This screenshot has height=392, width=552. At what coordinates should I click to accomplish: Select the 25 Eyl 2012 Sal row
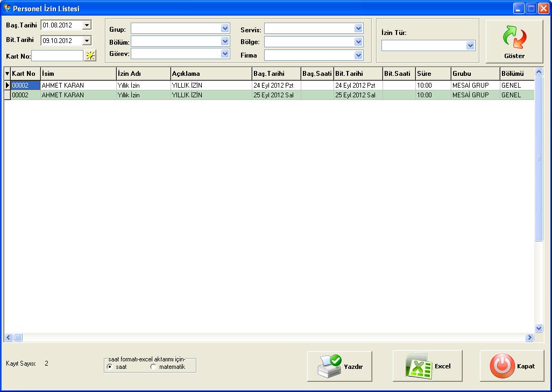pos(273,95)
